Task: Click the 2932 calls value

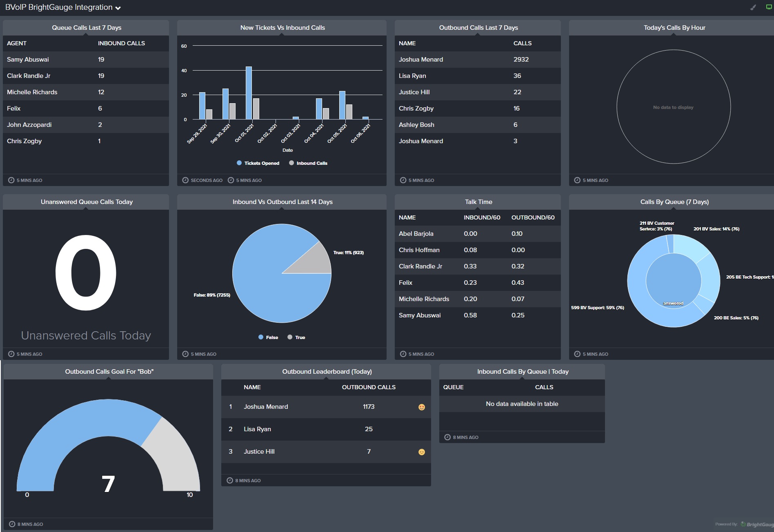Action: [x=521, y=60]
